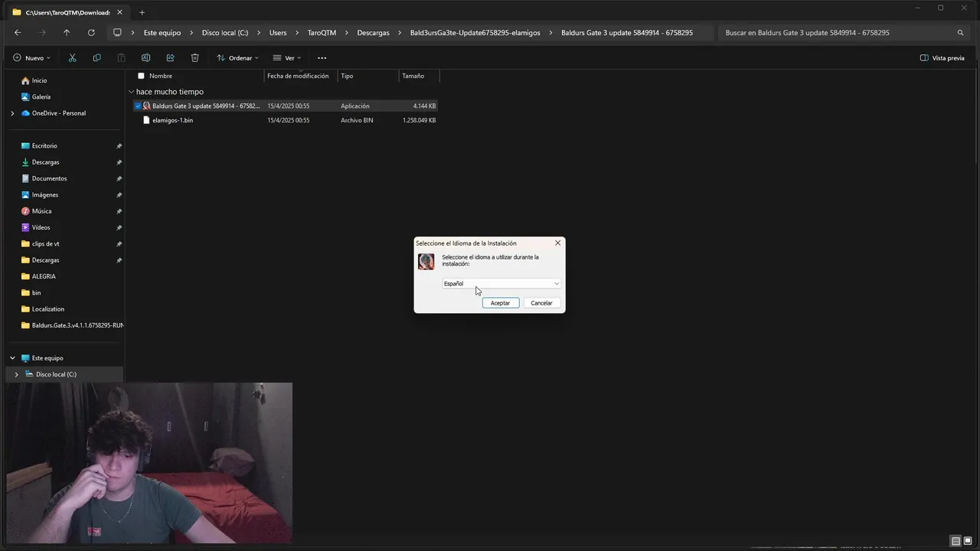Select the Downloads folder tab

pyautogui.click(x=67, y=12)
